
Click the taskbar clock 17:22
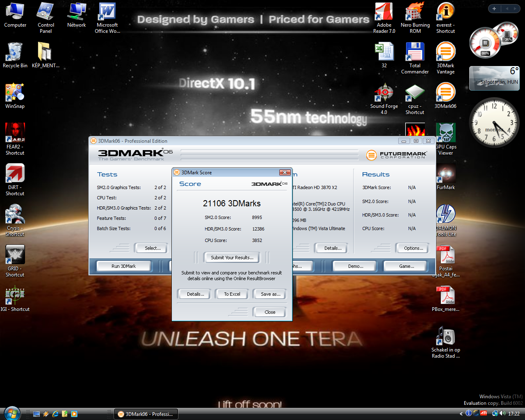point(514,414)
